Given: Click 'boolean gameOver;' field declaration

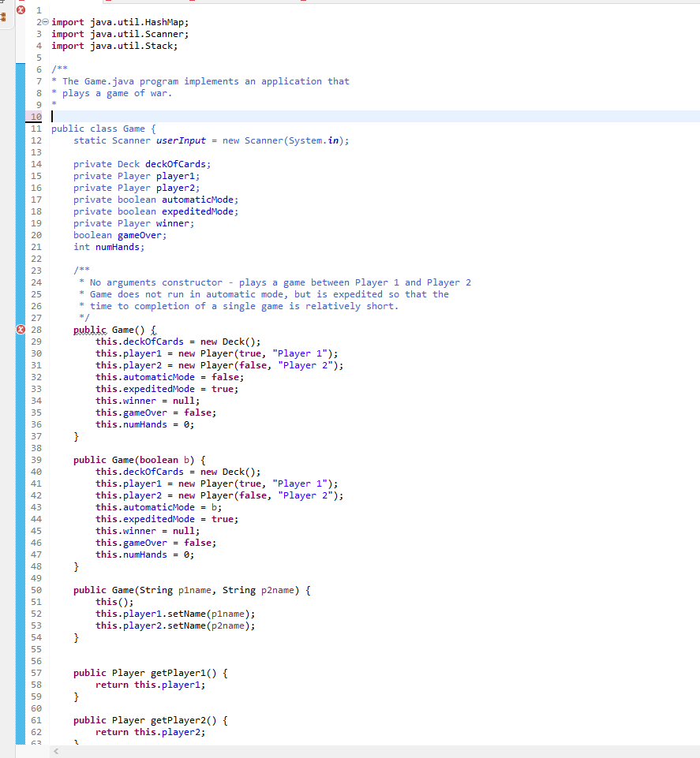Looking at the screenshot, I should click(x=120, y=235).
